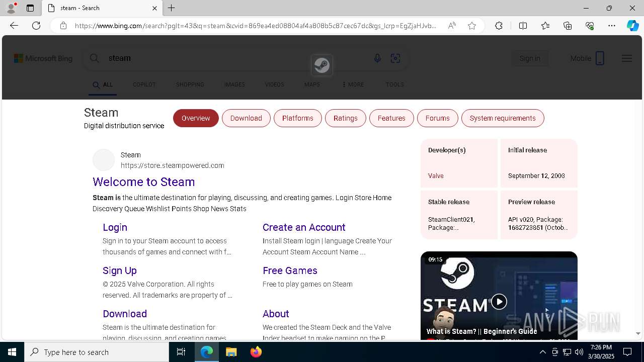Click the Mobile phone icon
Screen dimensions: 644x362
click(600, 58)
